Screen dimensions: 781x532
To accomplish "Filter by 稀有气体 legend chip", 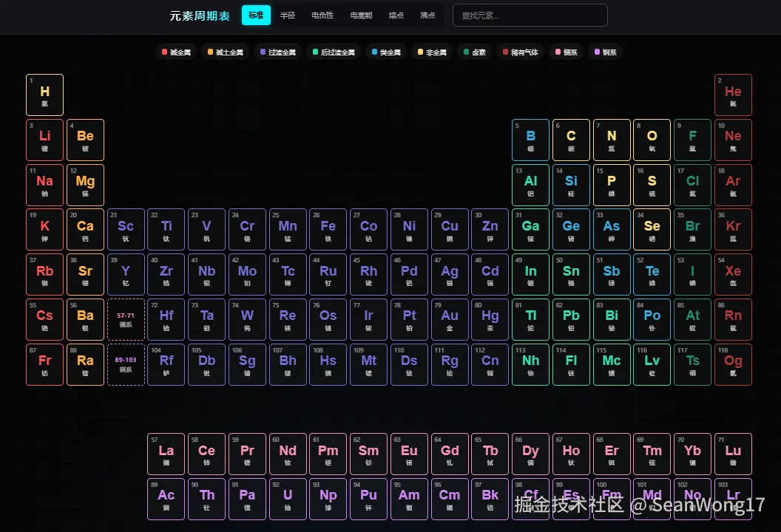I will [x=521, y=52].
